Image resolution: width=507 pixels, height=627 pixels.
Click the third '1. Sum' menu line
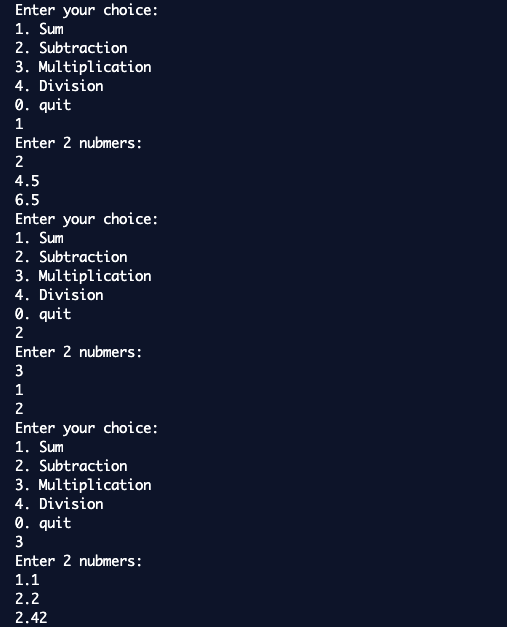[39, 447]
